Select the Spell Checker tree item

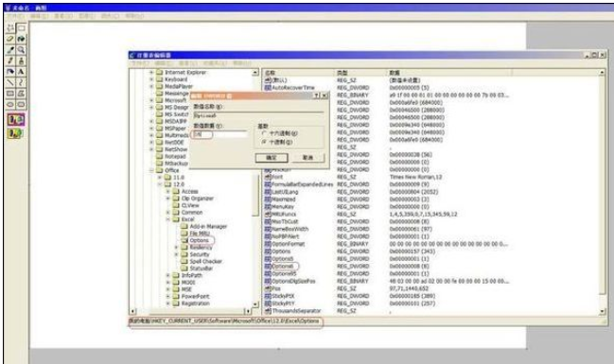pos(205,262)
